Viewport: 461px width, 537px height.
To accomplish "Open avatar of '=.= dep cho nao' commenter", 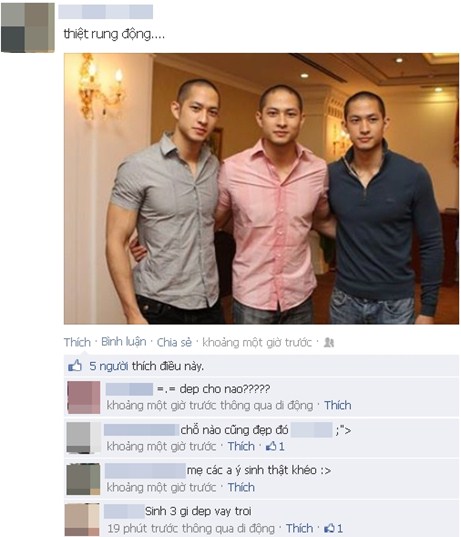I will point(84,397).
